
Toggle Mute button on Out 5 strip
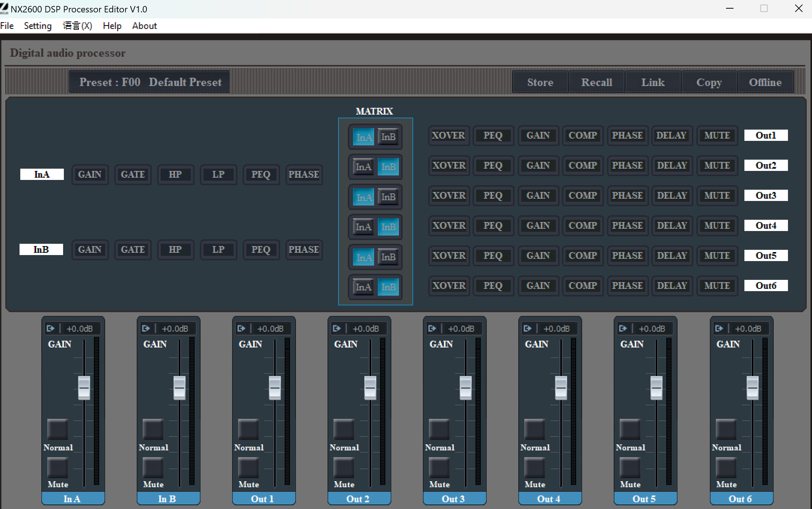click(630, 468)
